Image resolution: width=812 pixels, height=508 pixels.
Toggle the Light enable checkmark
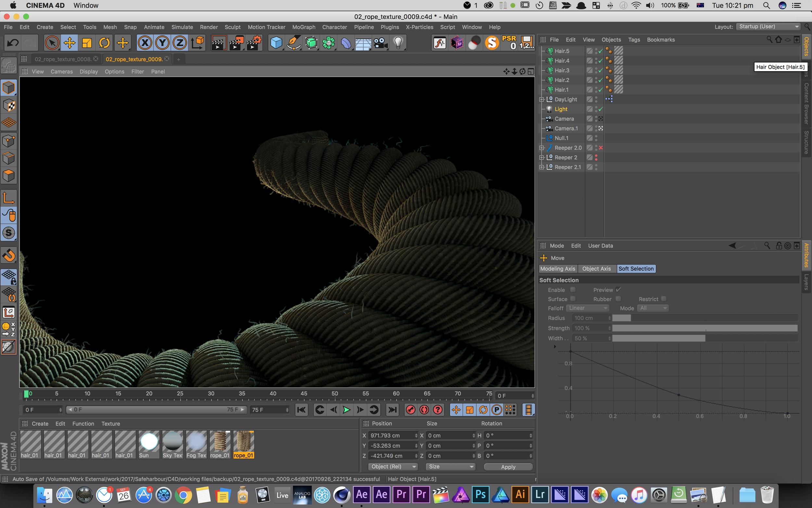601,109
